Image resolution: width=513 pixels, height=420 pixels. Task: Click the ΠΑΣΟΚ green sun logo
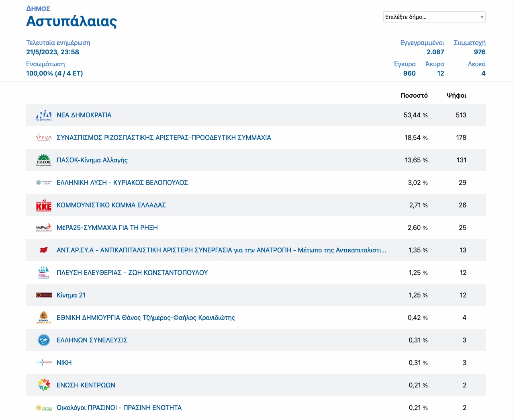click(44, 160)
